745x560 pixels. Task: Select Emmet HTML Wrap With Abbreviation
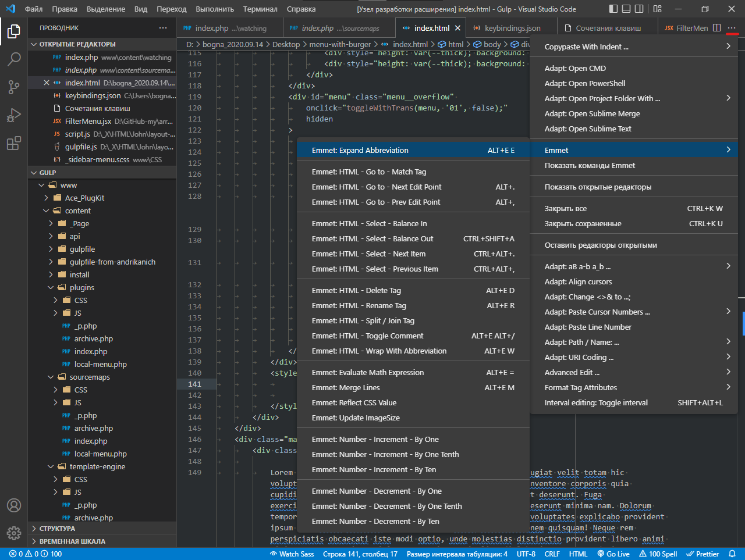tap(413, 351)
